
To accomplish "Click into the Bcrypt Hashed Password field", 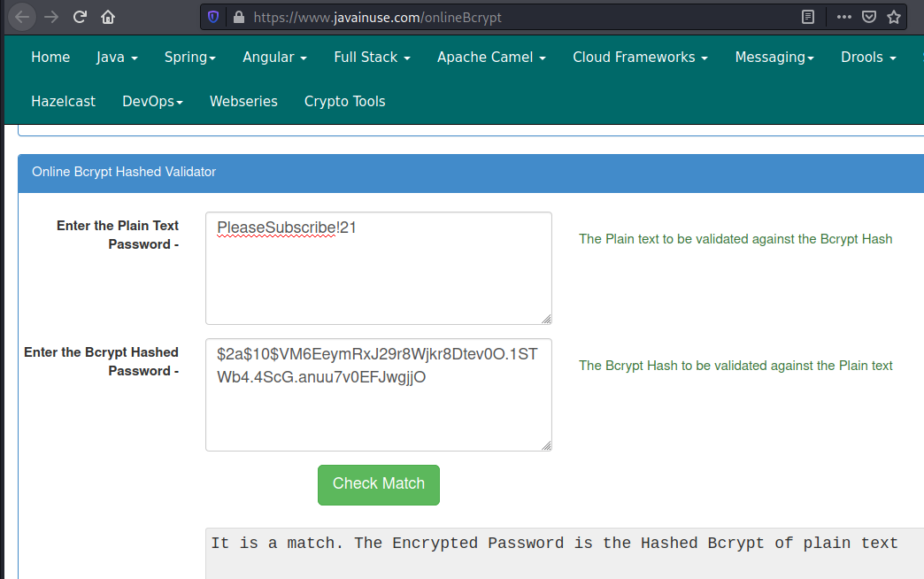I will 378,395.
